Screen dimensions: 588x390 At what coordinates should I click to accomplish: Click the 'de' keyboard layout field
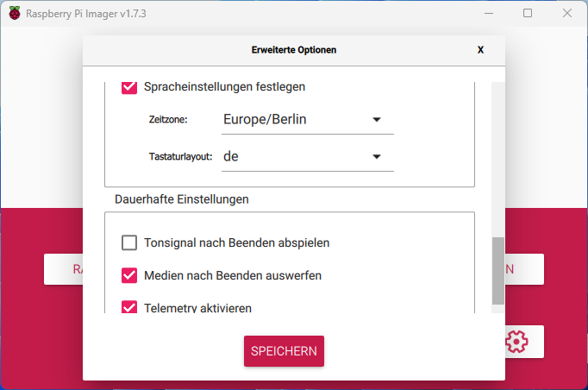308,156
